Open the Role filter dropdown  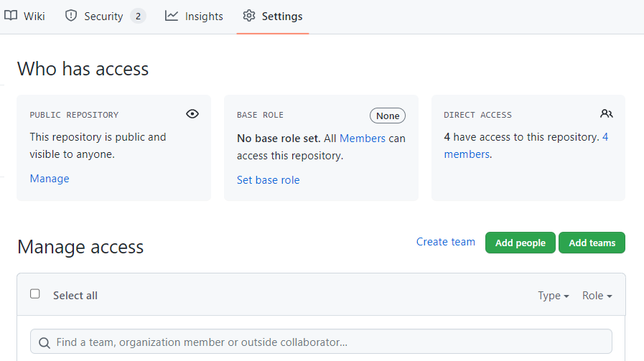[597, 296]
